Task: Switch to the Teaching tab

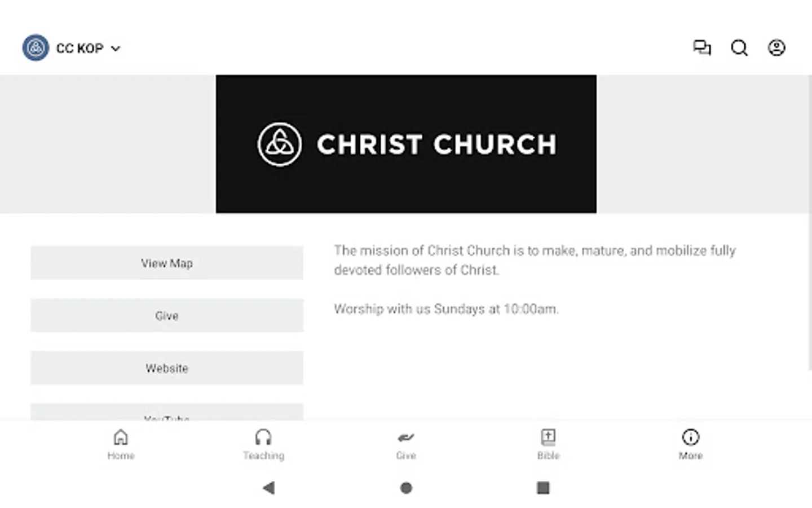Action: pos(263,444)
